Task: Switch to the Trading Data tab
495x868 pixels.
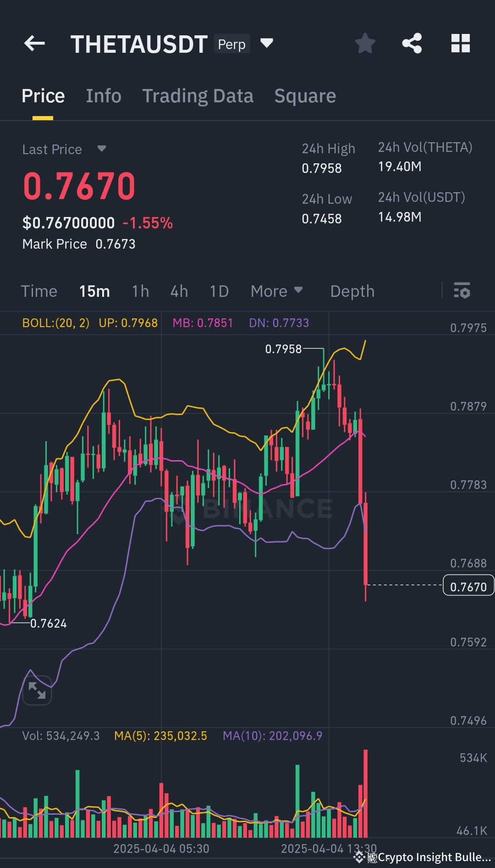Action: pyautogui.click(x=198, y=96)
